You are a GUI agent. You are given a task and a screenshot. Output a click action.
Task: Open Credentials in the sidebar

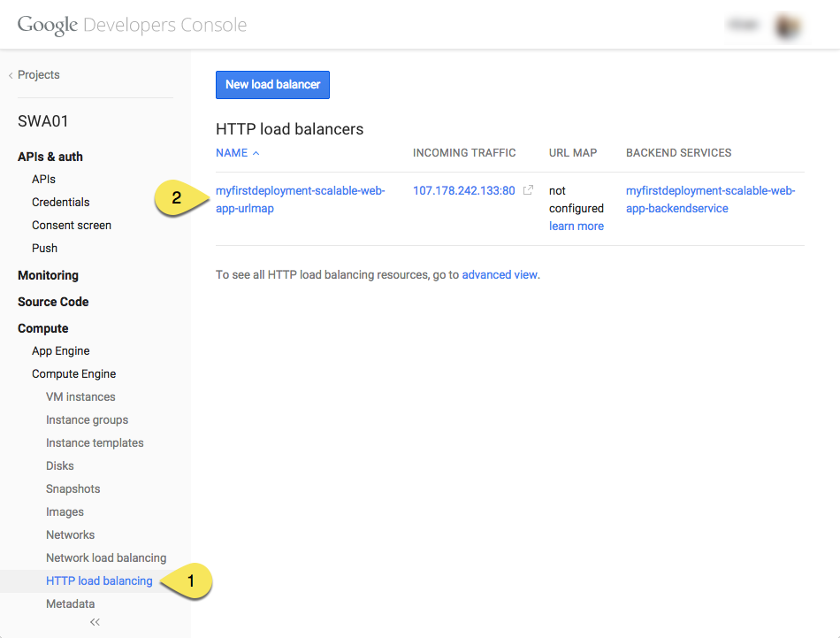[x=60, y=202]
